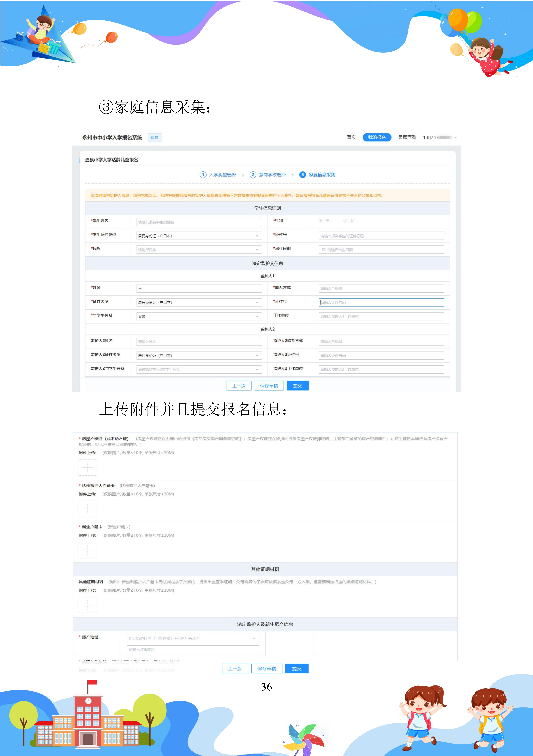Select the 我的报名 navigation tab
533x756 pixels.
(x=377, y=137)
